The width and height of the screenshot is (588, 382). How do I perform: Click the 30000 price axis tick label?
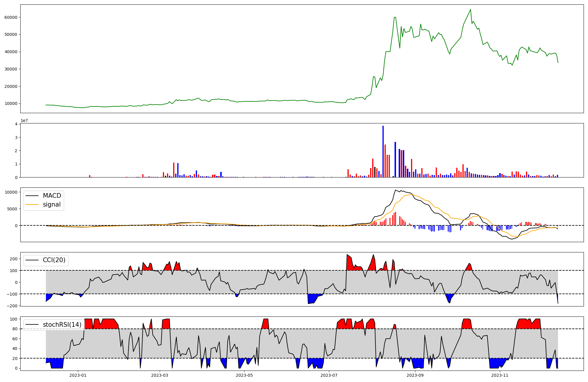[x=11, y=69]
